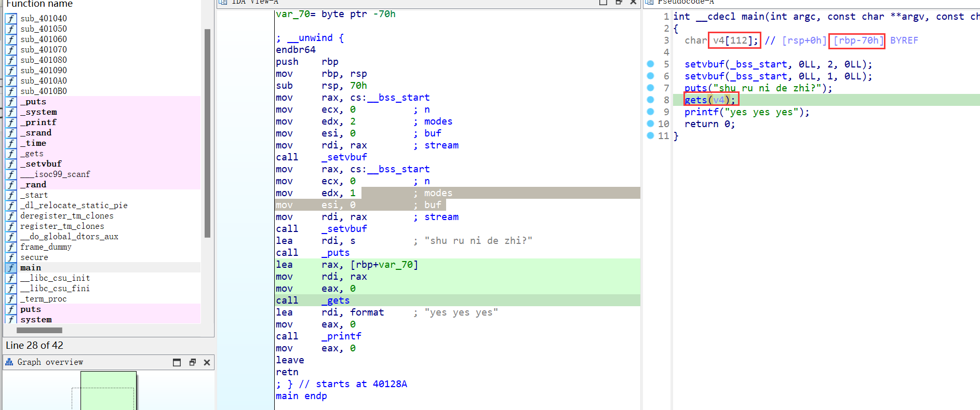Click the function icon beside _term_proc
The height and width of the screenshot is (410, 980).
(11, 299)
